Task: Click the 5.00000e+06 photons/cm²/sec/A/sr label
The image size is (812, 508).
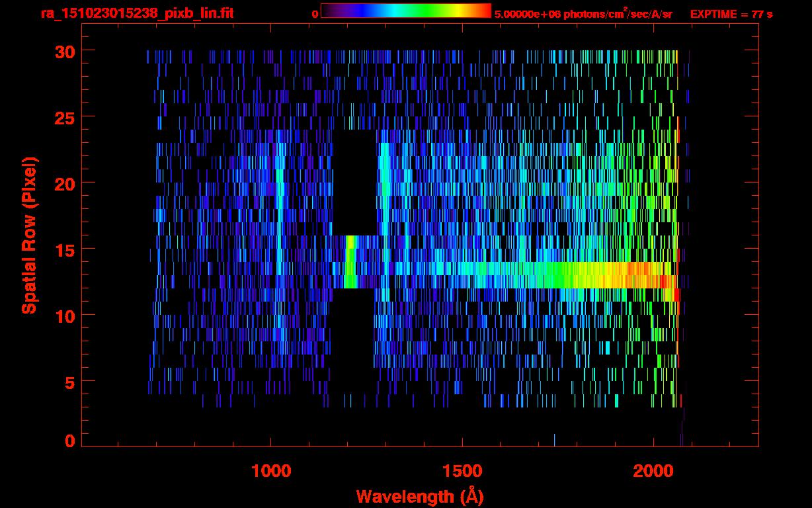Action: [x=583, y=13]
